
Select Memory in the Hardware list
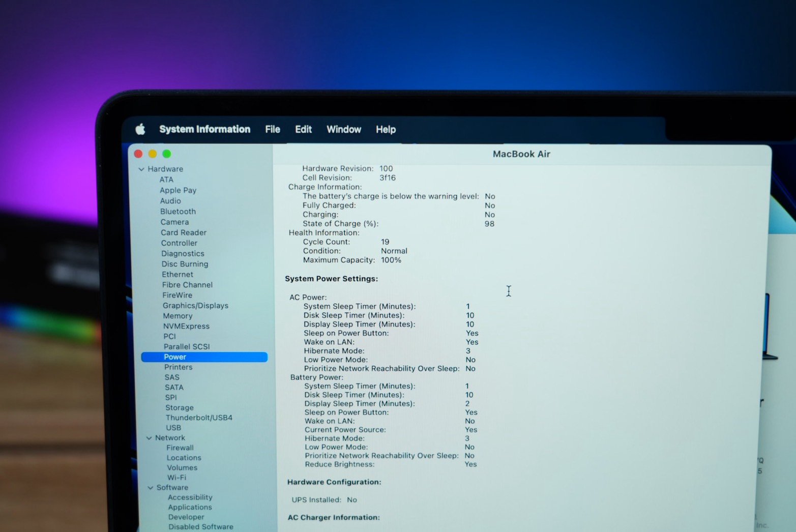[178, 316]
